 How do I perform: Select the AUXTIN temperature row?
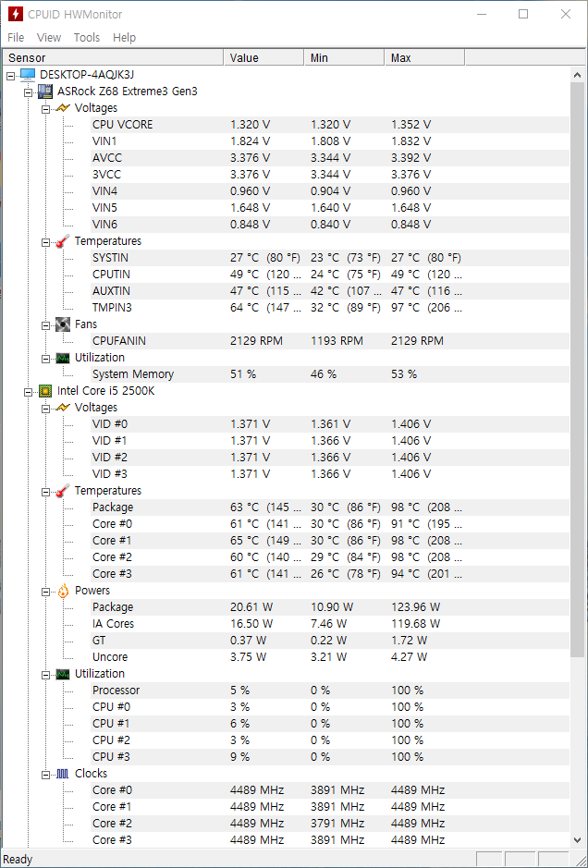pyautogui.click(x=330, y=290)
